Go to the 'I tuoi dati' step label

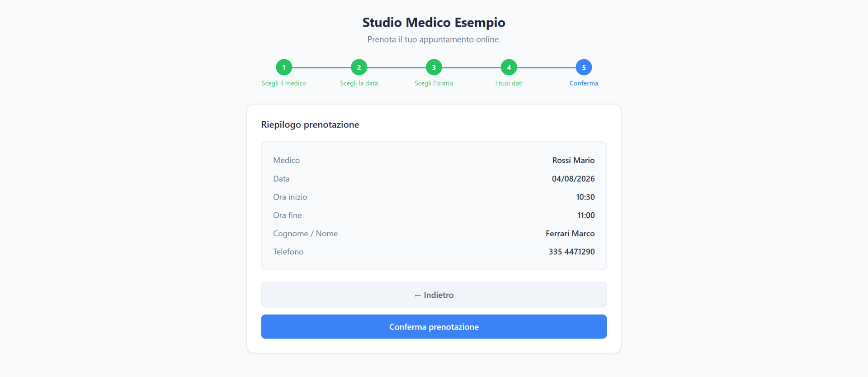pos(509,83)
